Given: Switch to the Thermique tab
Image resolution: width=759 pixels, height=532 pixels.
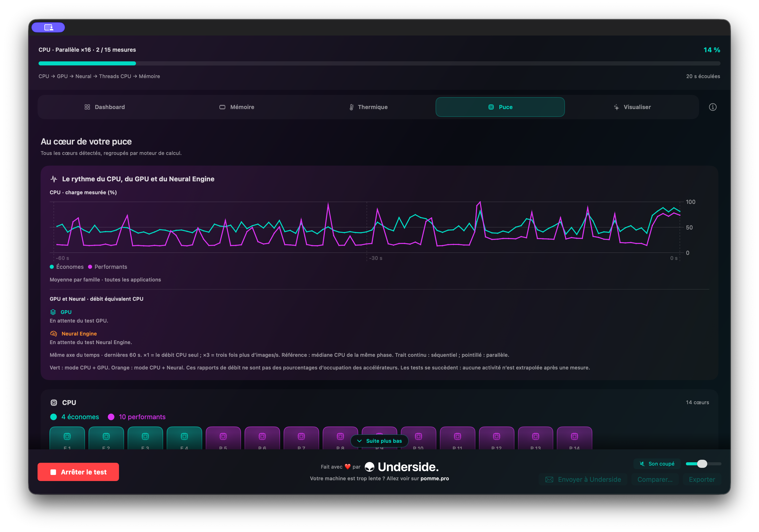Looking at the screenshot, I should pyautogui.click(x=368, y=107).
